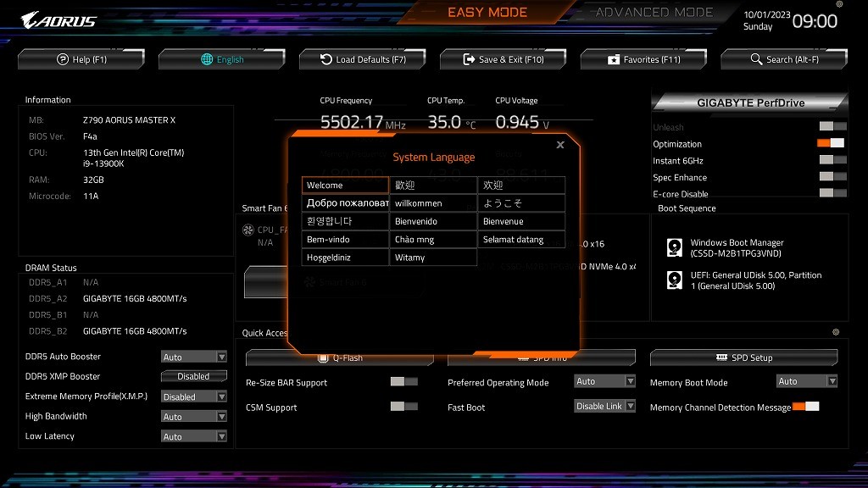This screenshot has height=488, width=868.
Task: Click globe language icon
Action: tap(207, 59)
